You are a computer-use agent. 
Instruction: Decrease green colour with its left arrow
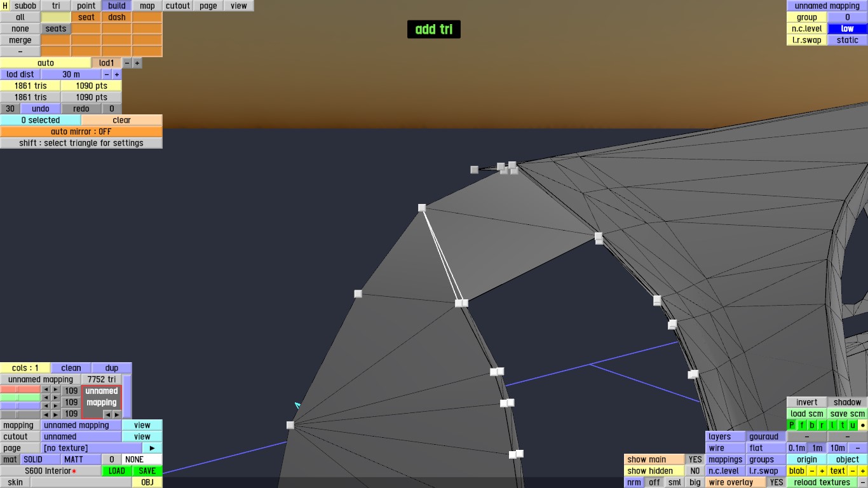[46, 398]
